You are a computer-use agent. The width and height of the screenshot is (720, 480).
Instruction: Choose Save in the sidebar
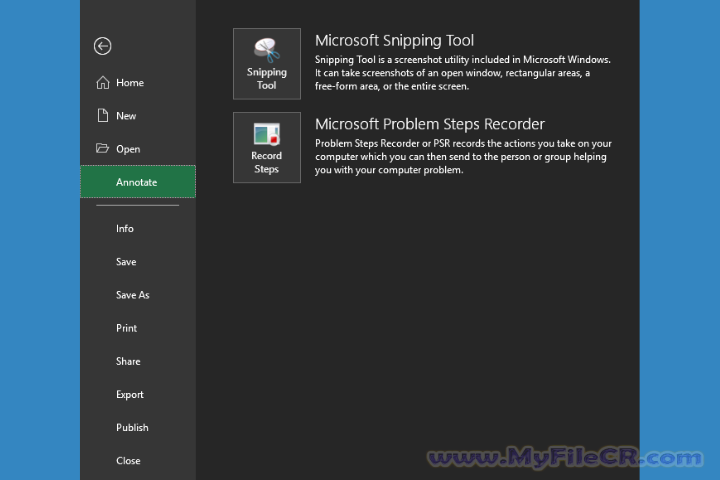(126, 262)
